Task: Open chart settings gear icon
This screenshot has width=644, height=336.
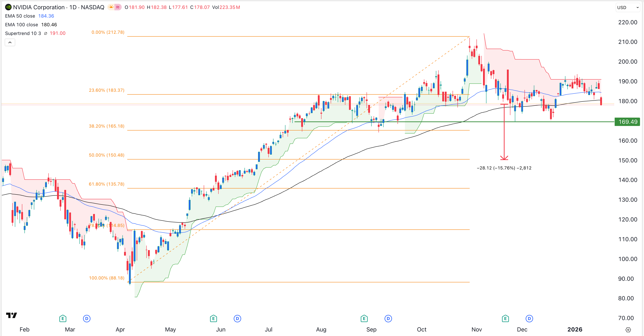Action: tap(628, 329)
